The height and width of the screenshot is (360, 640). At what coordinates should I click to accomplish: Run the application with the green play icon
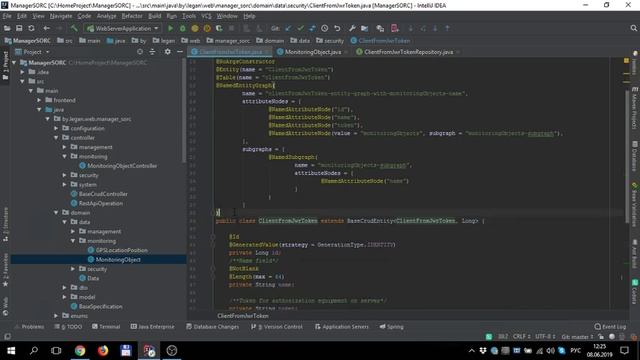(x=170, y=28)
